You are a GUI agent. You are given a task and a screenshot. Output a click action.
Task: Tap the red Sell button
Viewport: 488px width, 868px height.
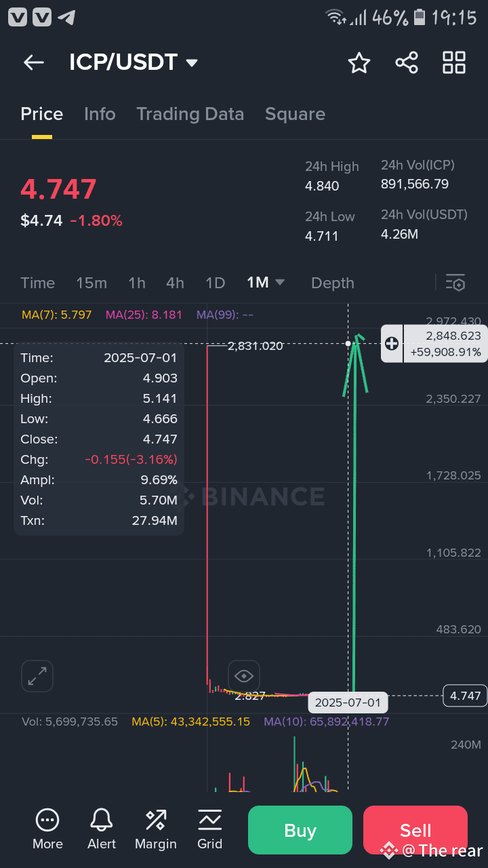(415, 830)
